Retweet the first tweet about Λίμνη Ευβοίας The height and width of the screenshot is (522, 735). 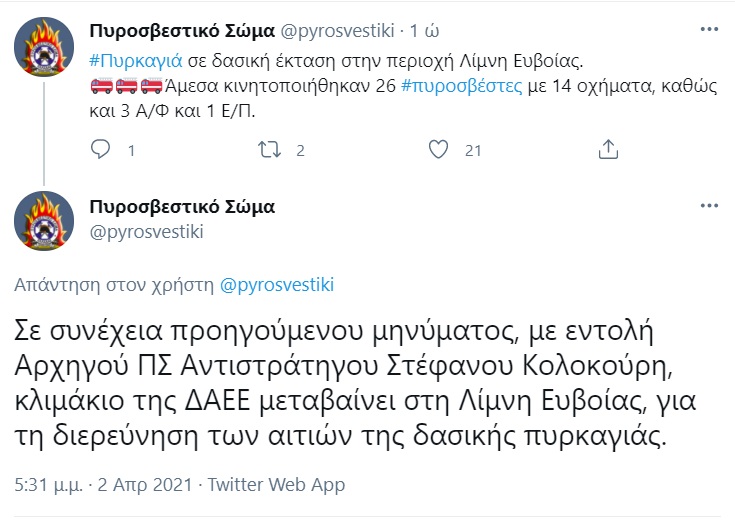[270, 149]
